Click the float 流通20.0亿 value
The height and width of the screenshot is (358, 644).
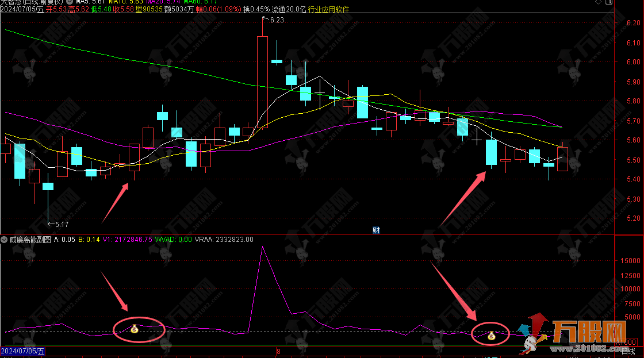click(x=289, y=9)
